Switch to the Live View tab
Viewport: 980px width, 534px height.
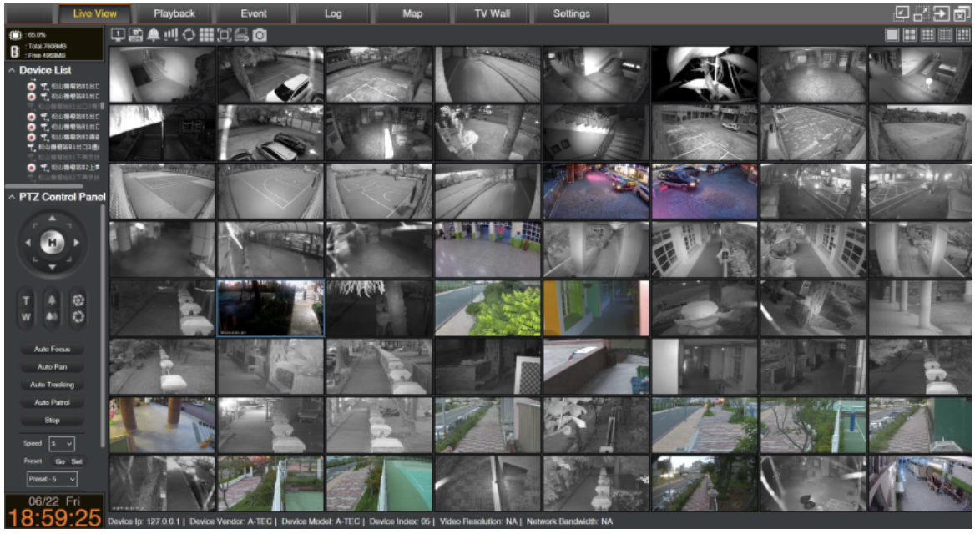[x=94, y=13]
